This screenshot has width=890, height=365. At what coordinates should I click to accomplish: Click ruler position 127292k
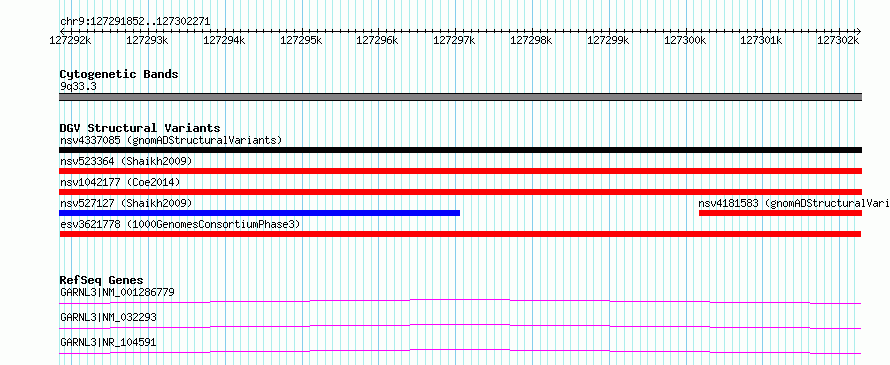coord(70,40)
